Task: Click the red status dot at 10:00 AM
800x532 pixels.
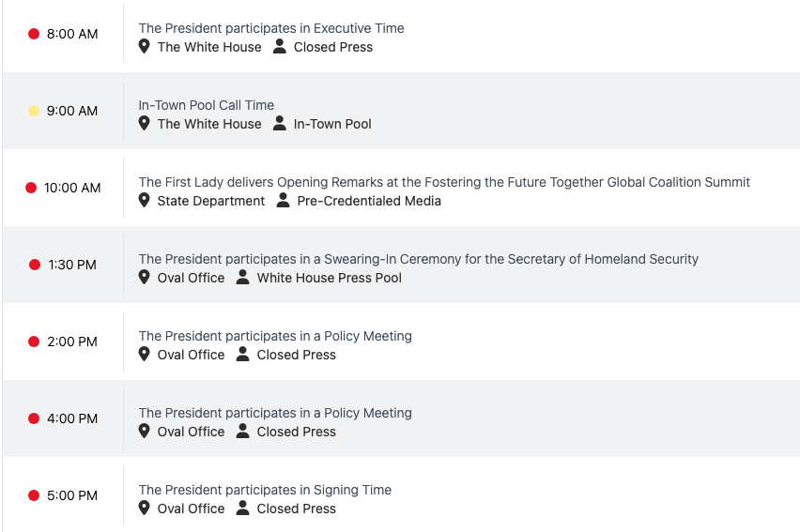Action: [x=31, y=188]
